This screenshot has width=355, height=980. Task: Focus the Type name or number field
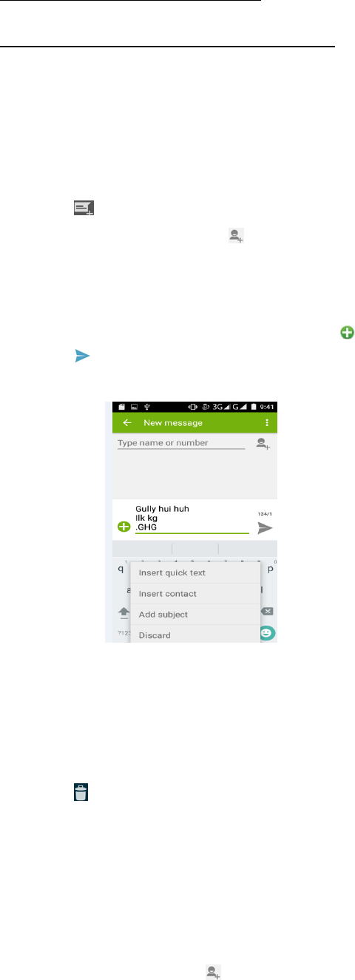[x=181, y=443]
